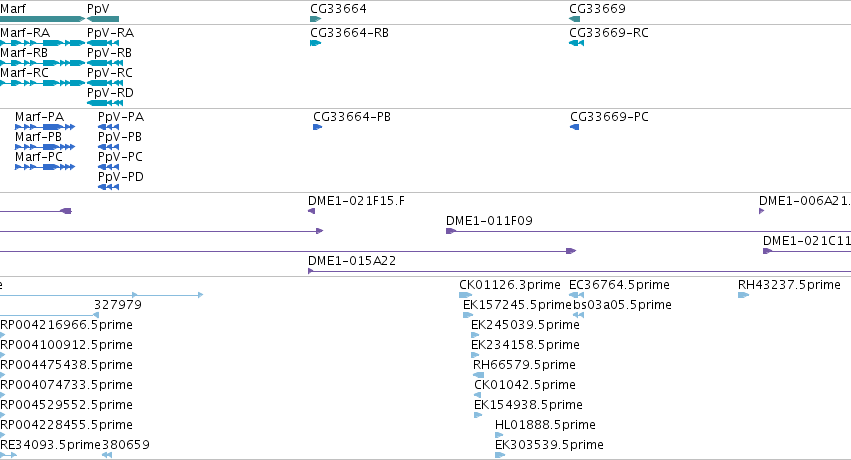
Task: Select the EK245039.5prime EST
Action: pyautogui.click(x=475, y=335)
